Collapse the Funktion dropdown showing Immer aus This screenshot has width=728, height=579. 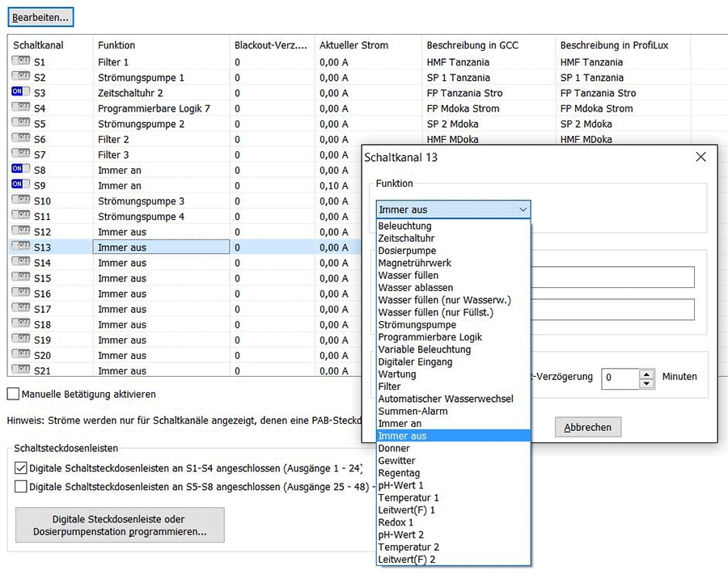coord(523,210)
